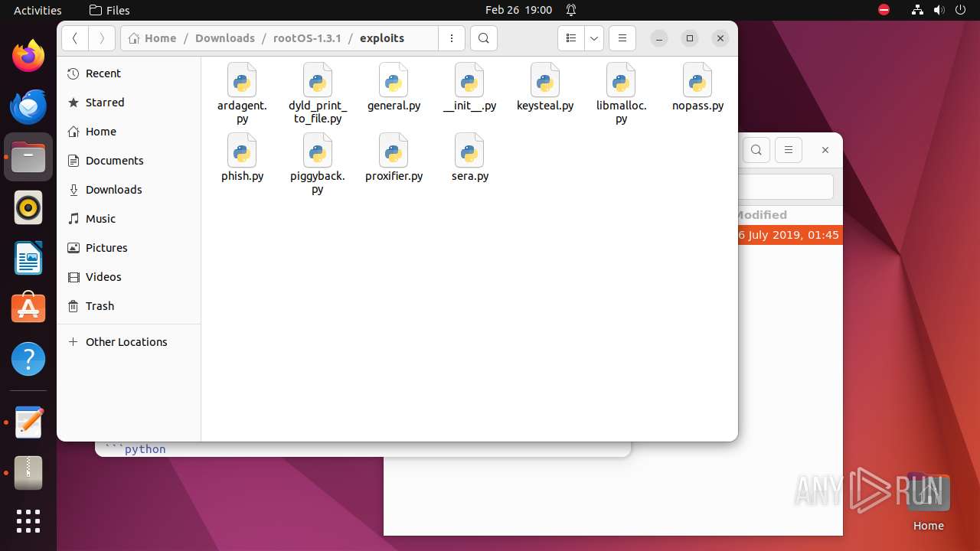Click the text field in background window

786,187
